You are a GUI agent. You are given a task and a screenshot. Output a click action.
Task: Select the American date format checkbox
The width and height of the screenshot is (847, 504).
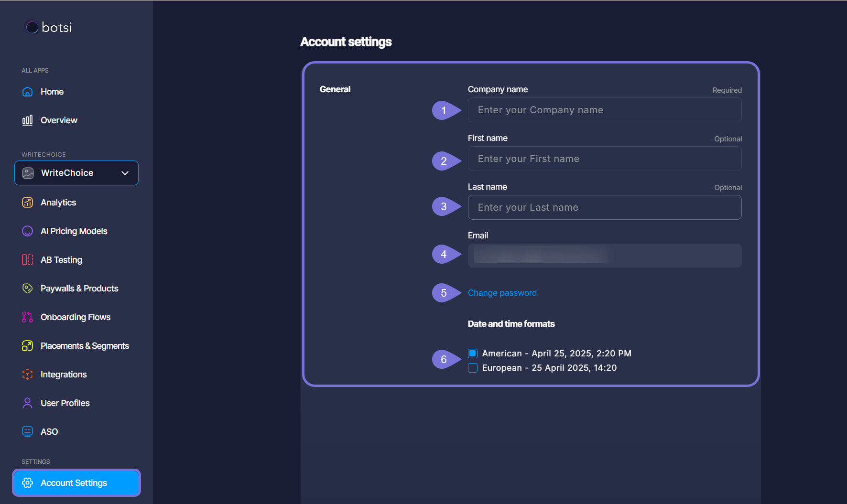tap(473, 354)
